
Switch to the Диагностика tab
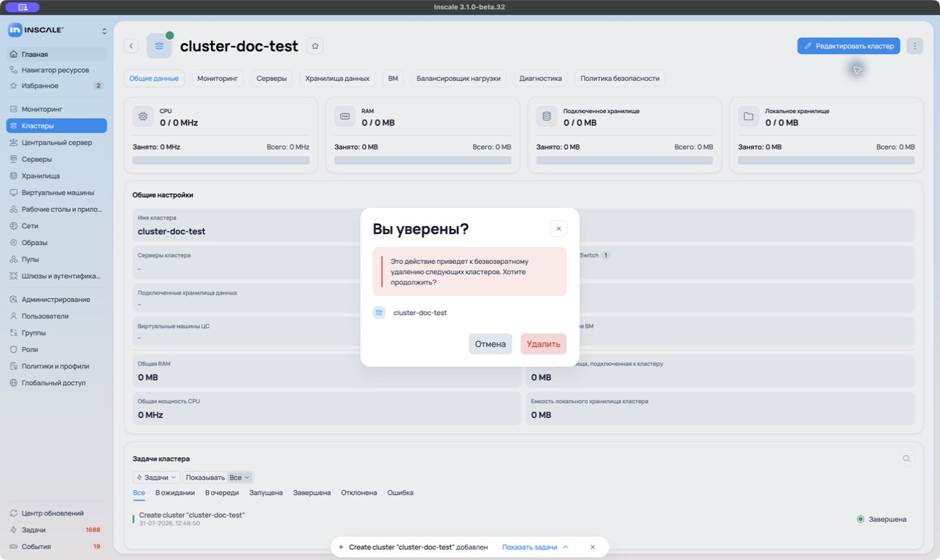click(x=540, y=78)
